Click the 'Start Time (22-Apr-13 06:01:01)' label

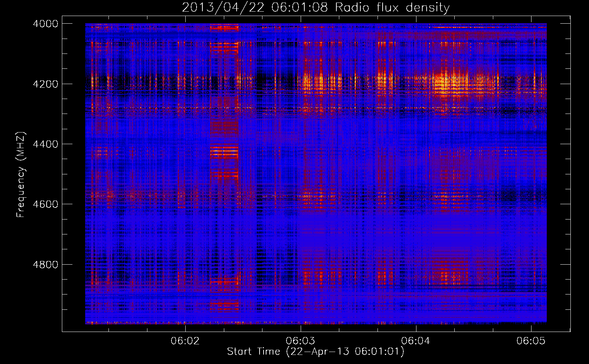(x=316, y=352)
